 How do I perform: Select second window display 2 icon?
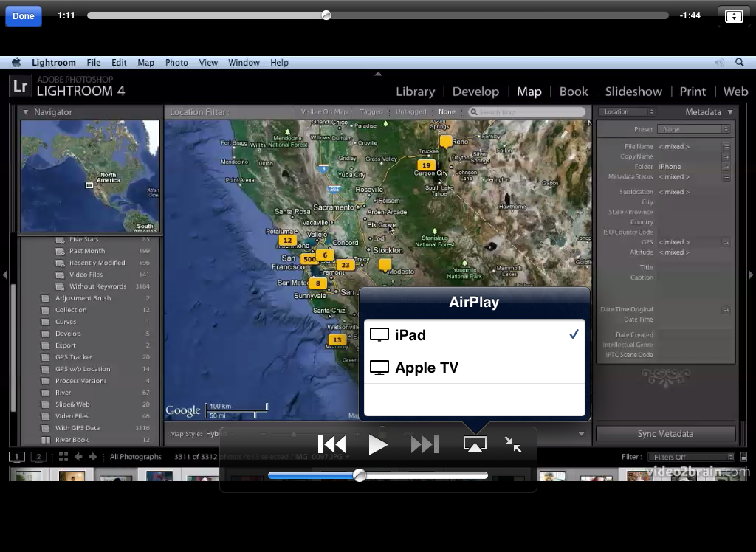pyautogui.click(x=38, y=457)
